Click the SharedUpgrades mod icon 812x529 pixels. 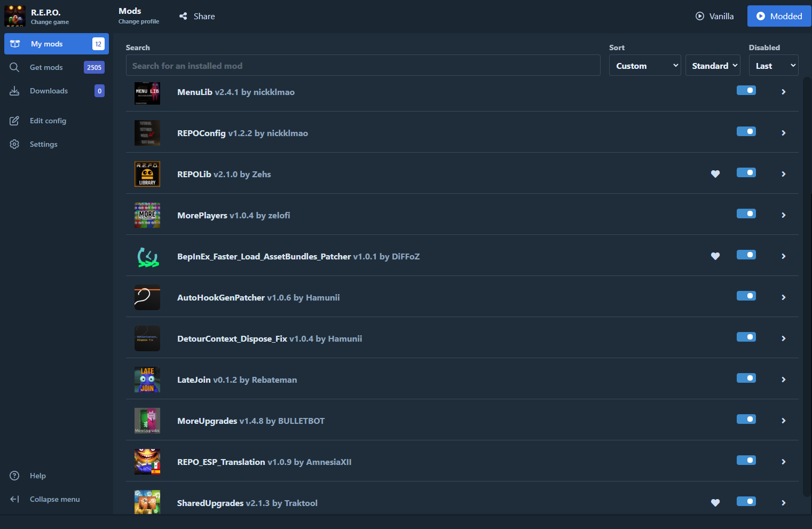147,502
